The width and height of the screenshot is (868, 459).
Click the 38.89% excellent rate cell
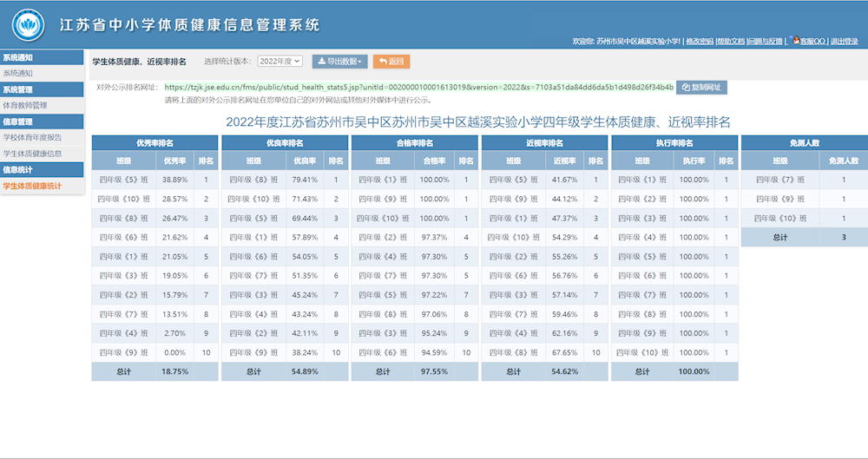[x=175, y=180]
